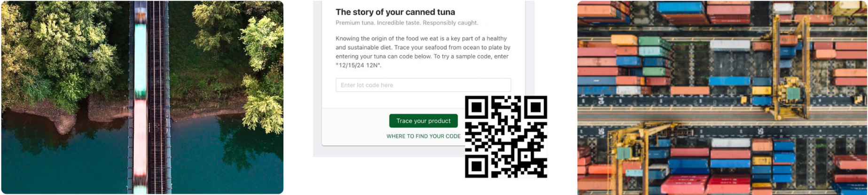The image size is (868, 195).
Task: Click the QR code's top-right finder square
Action: 535,107
